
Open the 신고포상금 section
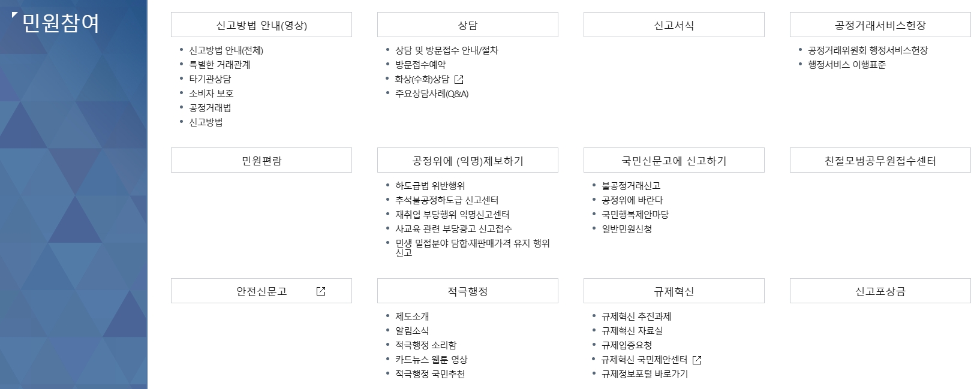click(880, 291)
